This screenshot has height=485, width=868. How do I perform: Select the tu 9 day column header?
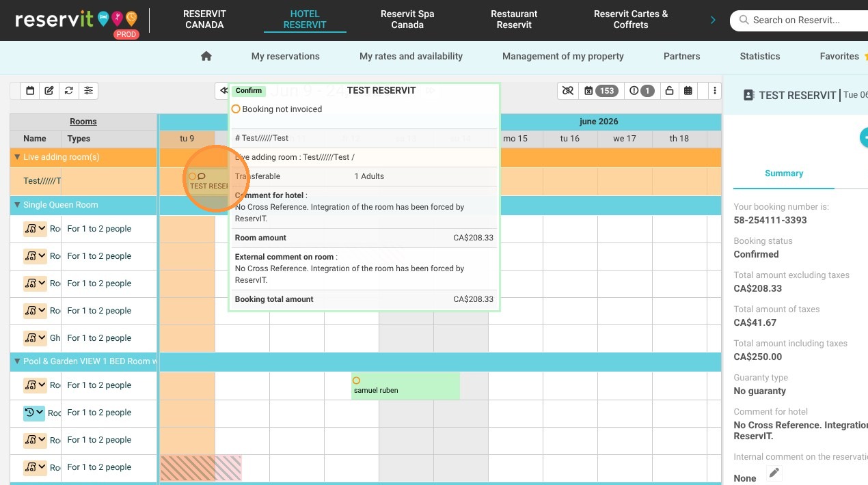187,139
